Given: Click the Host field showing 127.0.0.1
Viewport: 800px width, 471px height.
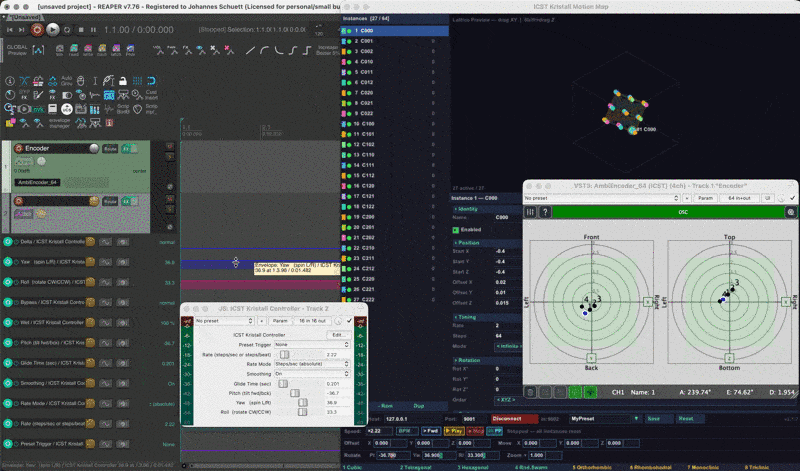Looking at the screenshot, I should coord(411,418).
